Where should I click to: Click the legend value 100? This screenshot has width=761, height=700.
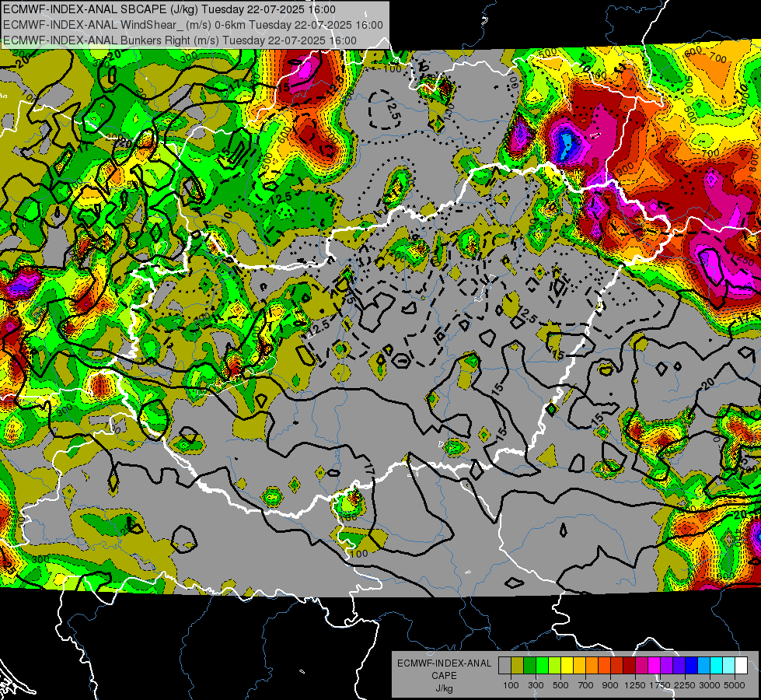511,685
